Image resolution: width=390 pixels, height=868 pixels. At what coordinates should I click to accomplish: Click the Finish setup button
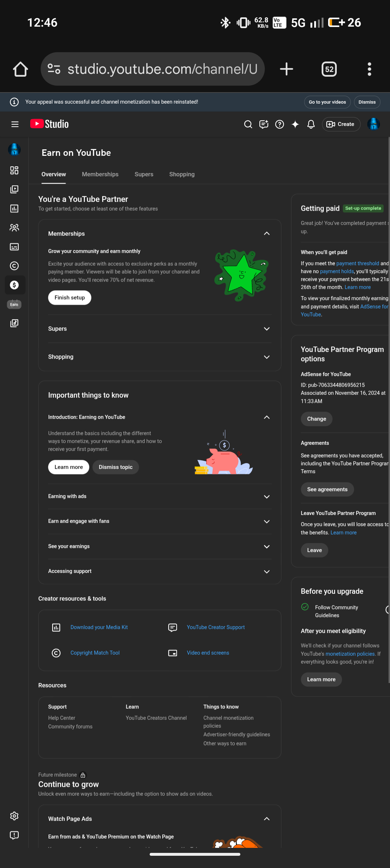69,298
